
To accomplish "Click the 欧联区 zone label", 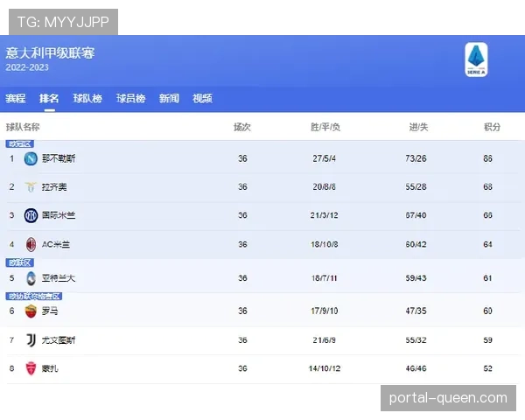I will pyautogui.click(x=20, y=262).
